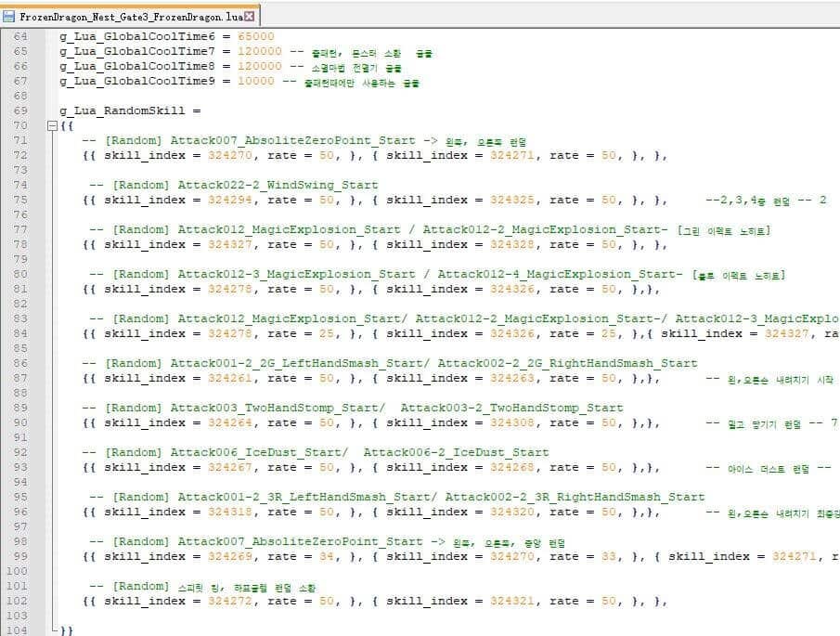
Task: Click skill_index value 324261 on line 87
Action: click(229, 378)
